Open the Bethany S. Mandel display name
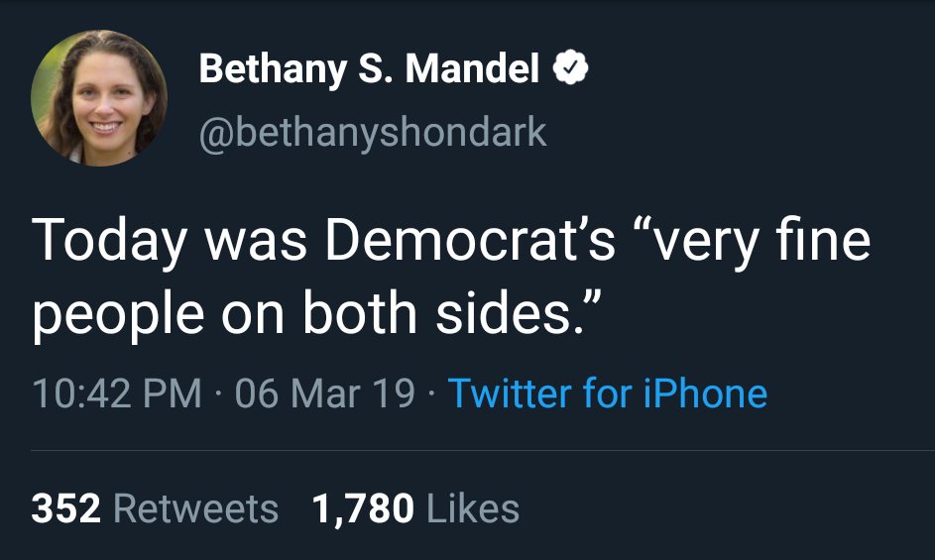Screen dimensions: 935x560 coord(369,68)
